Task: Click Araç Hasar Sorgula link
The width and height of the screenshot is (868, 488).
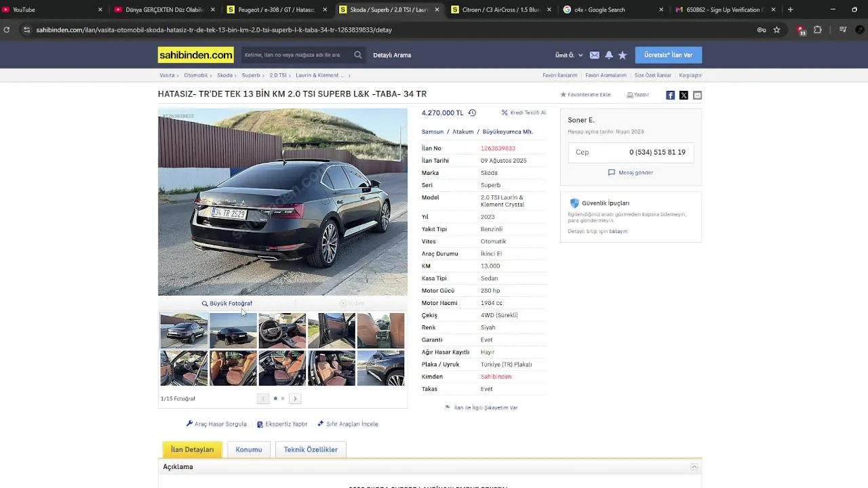Action: tap(216, 424)
